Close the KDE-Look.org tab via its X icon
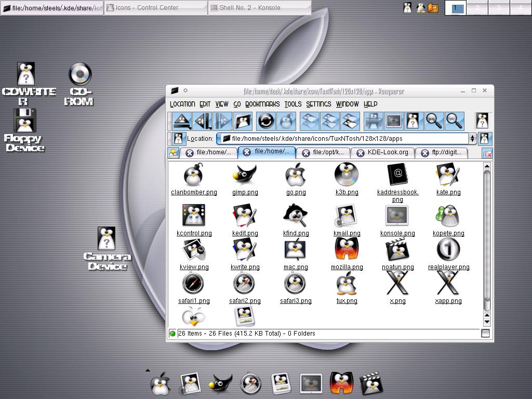This screenshot has width=532, height=399. click(361, 153)
